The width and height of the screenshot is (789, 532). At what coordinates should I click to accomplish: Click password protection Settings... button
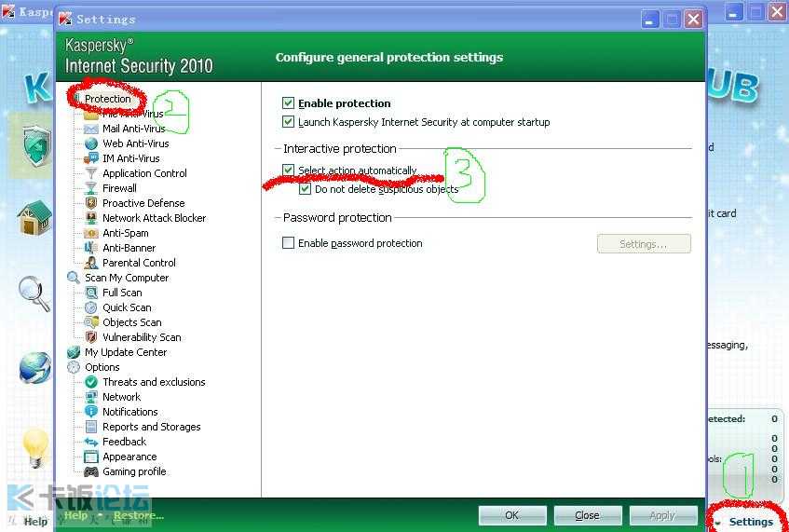(x=644, y=244)
